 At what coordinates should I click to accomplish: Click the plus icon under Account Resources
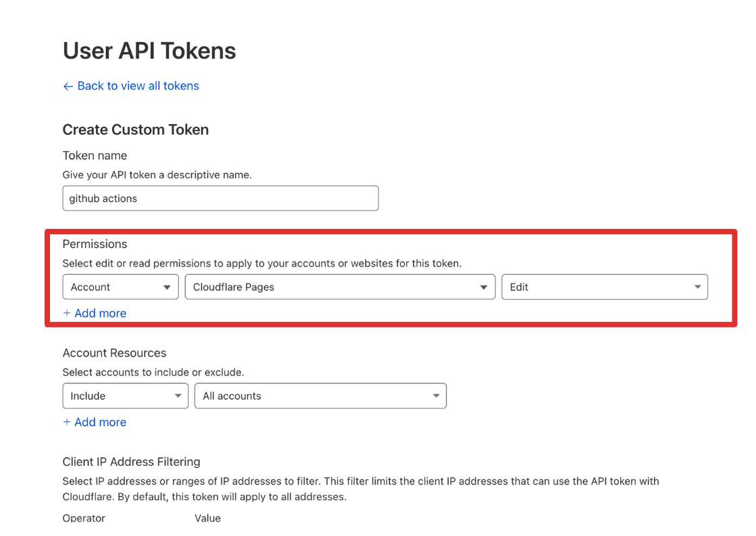67,422
